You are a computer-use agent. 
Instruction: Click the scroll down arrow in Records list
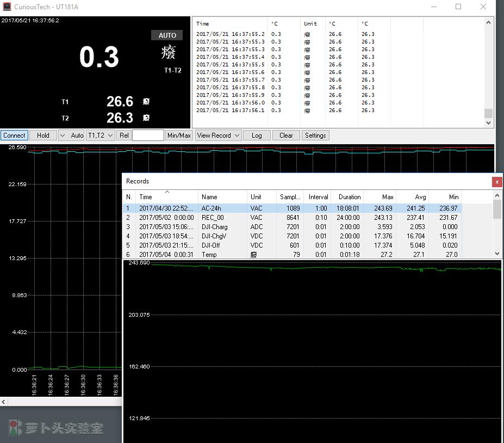click(497, 254)
